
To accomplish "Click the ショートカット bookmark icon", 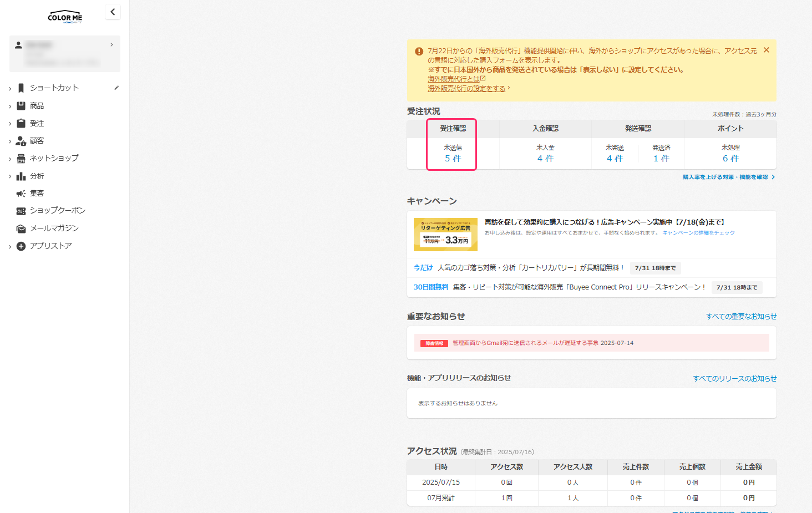I will tap(22, 87).
